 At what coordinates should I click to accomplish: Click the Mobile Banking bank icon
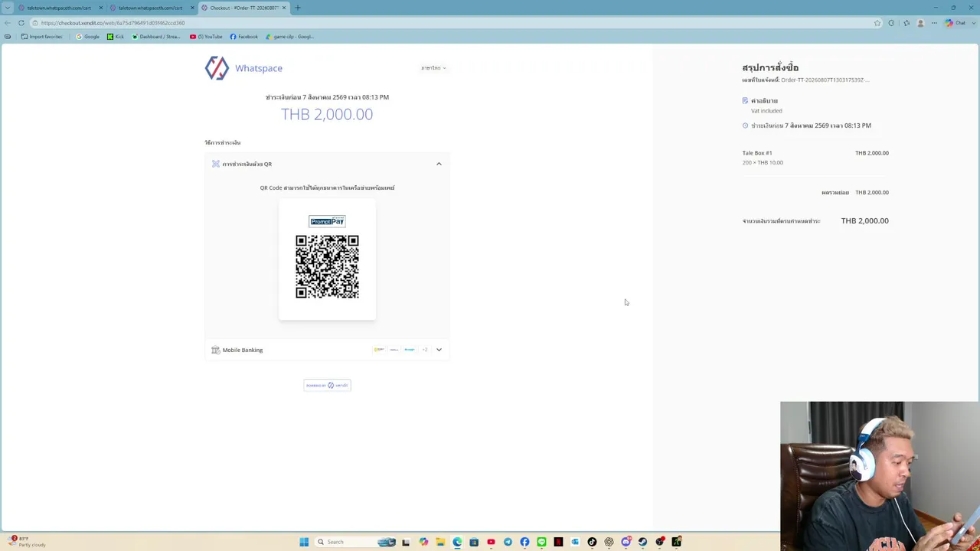(216, 350)
